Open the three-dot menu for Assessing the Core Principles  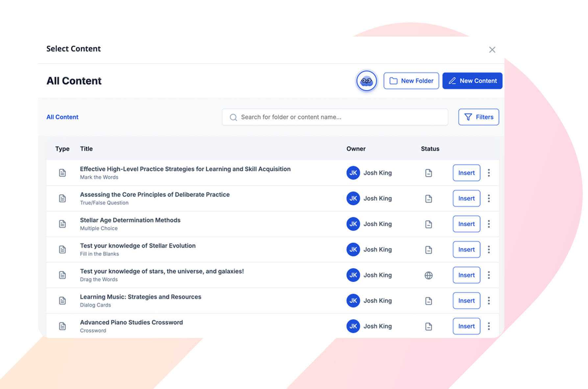click(x=489, y=198)
